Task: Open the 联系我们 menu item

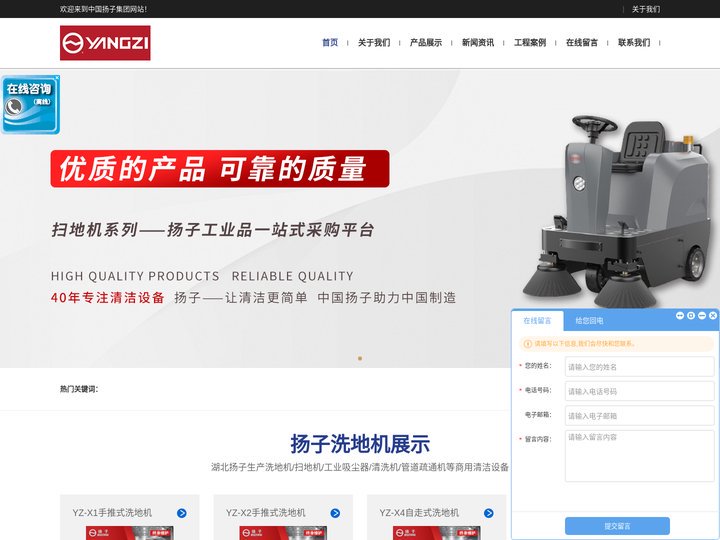Action: coord(634,43)
